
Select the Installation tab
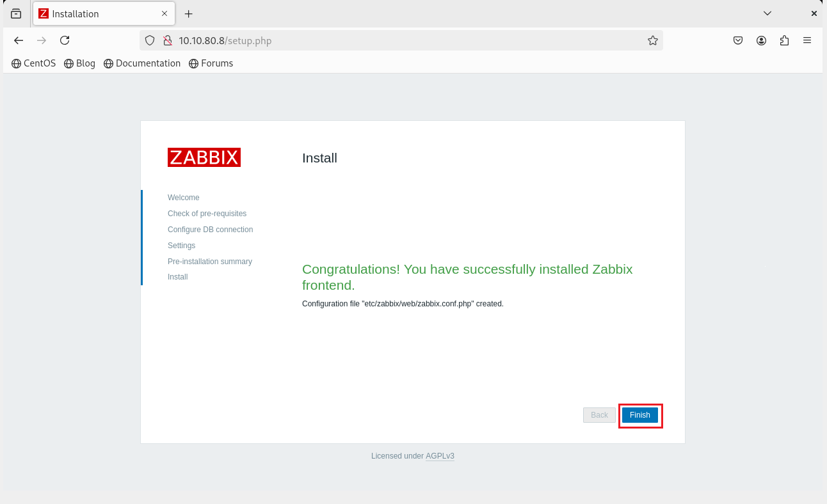pos(103,13)
